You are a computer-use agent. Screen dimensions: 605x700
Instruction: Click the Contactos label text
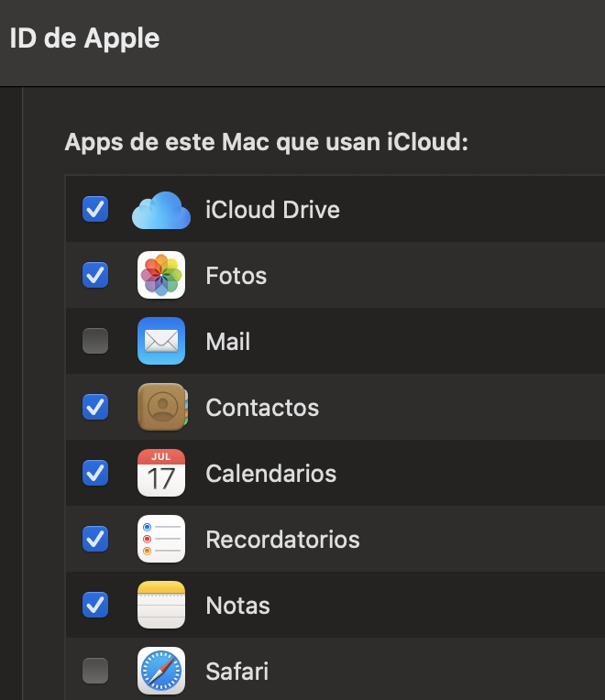coord(262,408)
